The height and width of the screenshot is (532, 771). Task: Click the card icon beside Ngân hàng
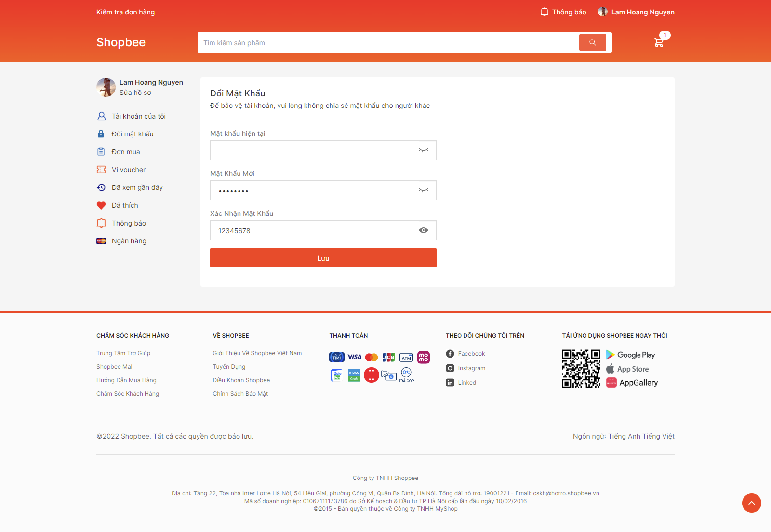101,241
